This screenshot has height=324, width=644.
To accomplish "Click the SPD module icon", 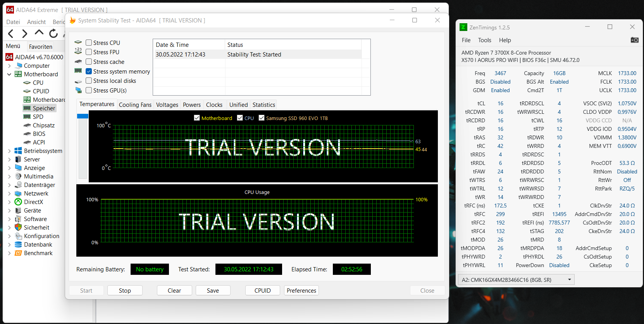I will click(27, 117).
